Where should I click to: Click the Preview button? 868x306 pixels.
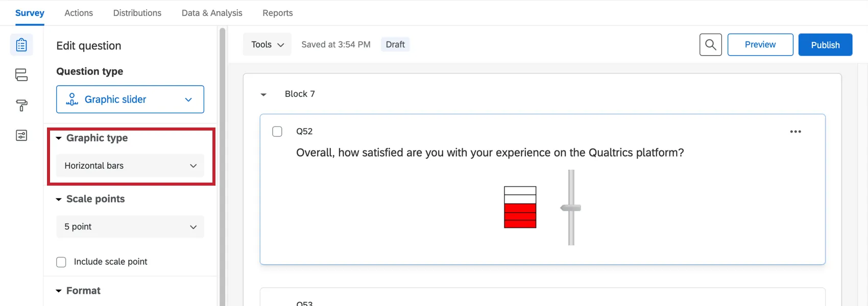coord(760,44)
